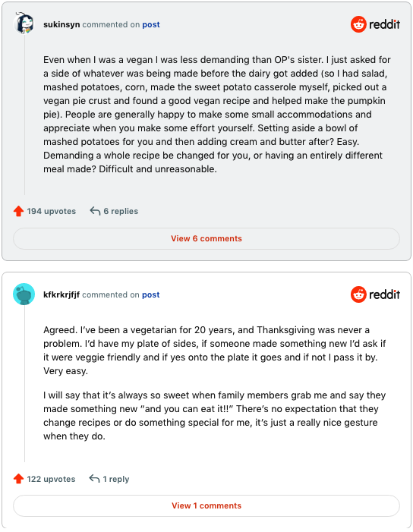Click sukinsyn's avatar image

24,24
